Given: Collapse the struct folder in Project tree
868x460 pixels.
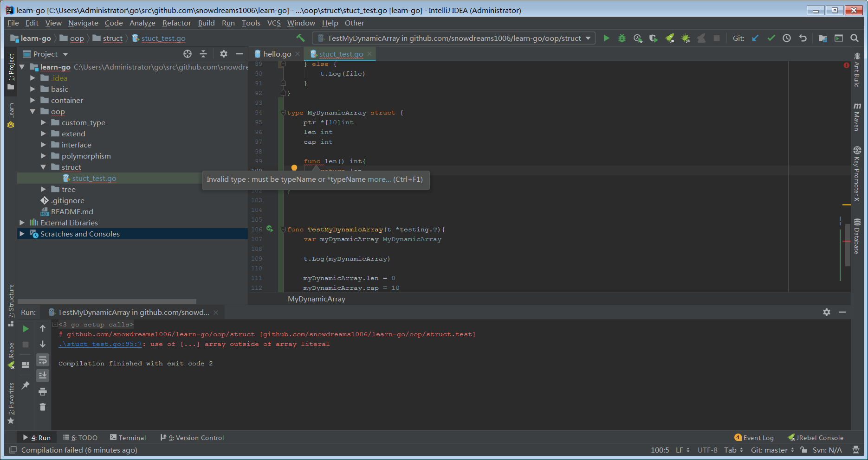Looking at the screenshot, I should point(43,167).
